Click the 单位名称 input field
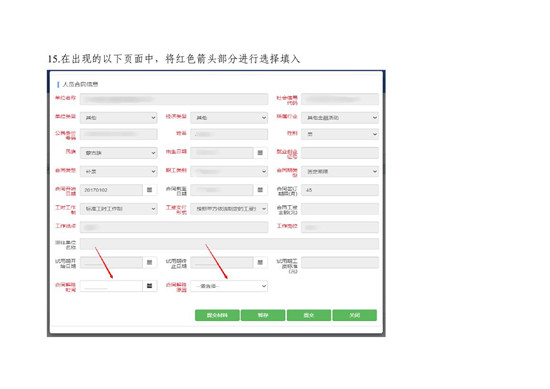The image size is (550, 389). click(x=174, y=99)
